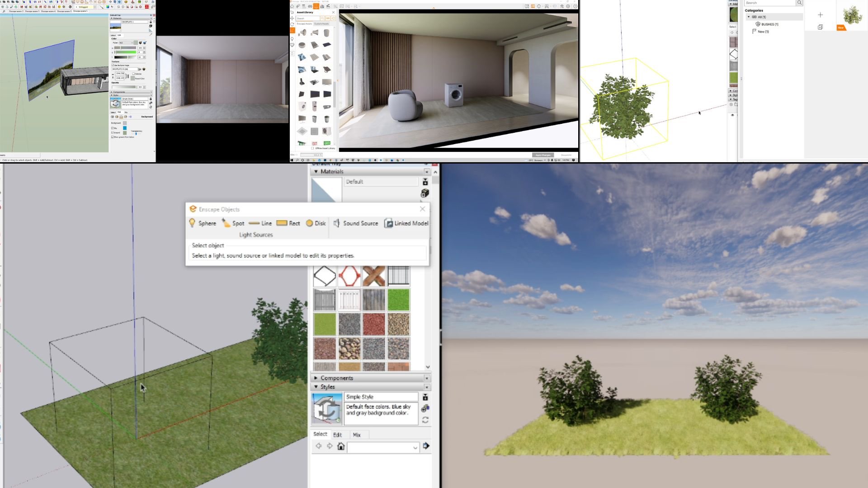Click the Apply Changes button

(543, 155)
